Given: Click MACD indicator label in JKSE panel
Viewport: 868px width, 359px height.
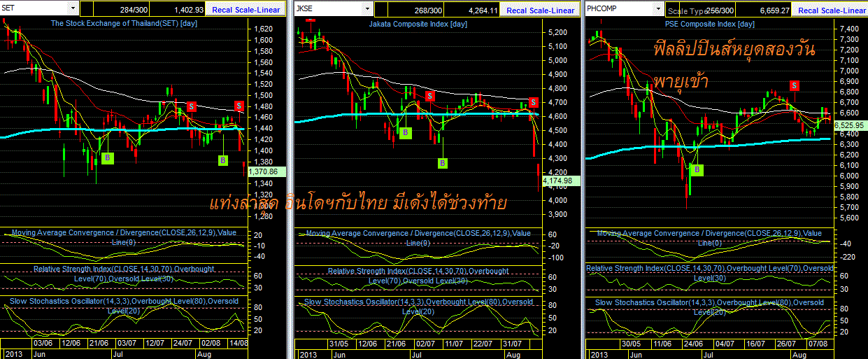Looking at the screenshot, I should [x=418, y=237].
